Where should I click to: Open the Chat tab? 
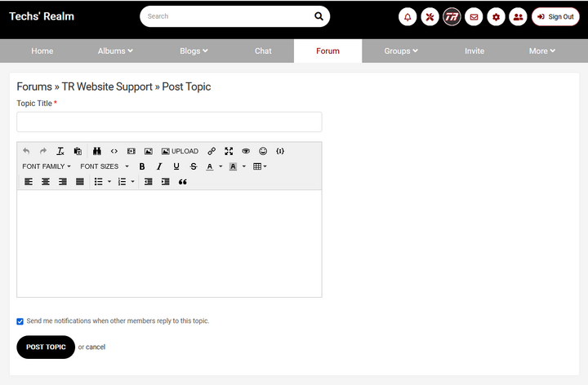263,51
